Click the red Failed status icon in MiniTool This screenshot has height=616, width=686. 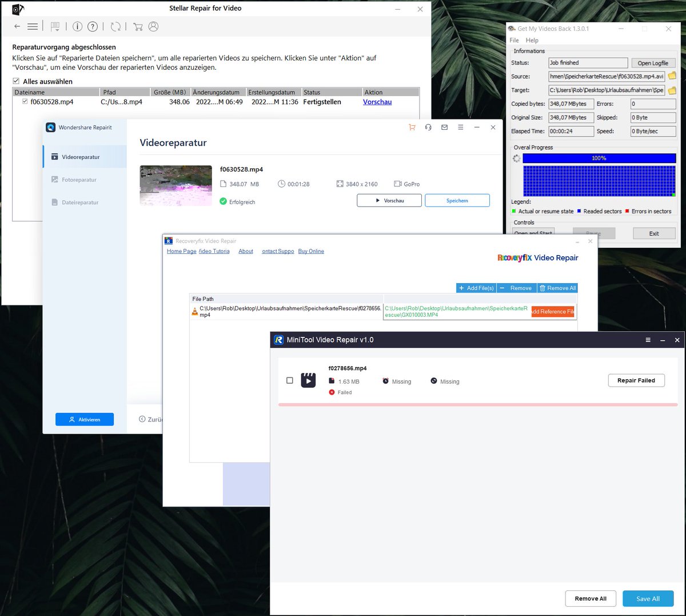(x=332, y=392)
